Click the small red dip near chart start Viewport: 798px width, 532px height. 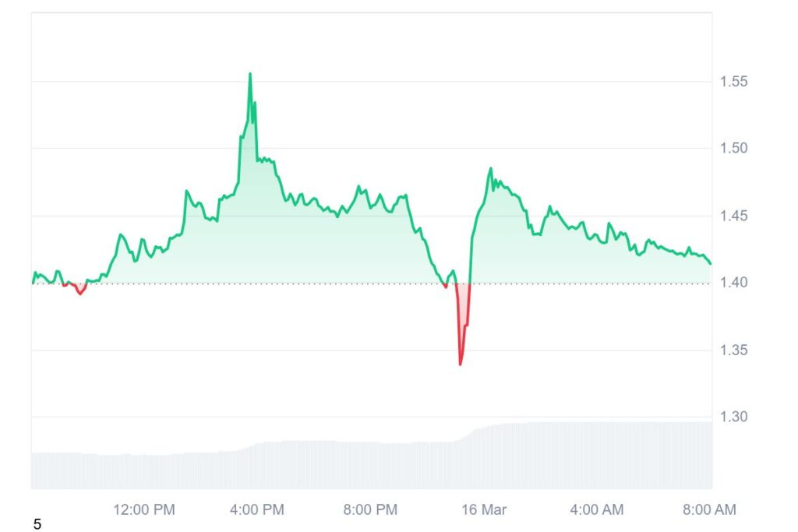[x=79, y=293]
